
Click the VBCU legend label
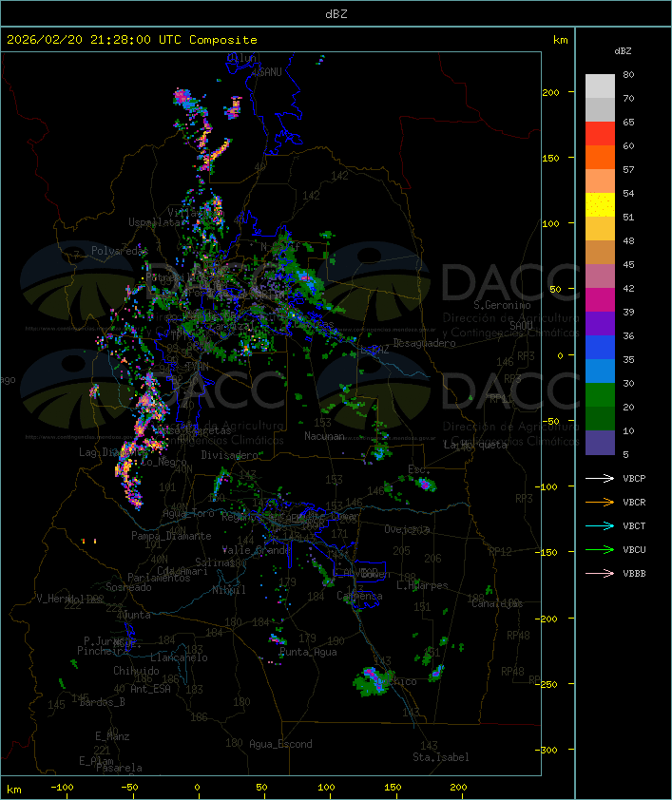click(x=634, y=549)
